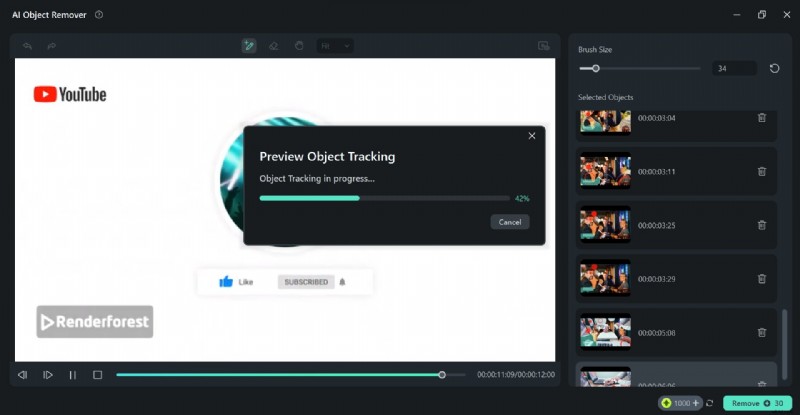Cancel the object tracking

coord(510,222)
